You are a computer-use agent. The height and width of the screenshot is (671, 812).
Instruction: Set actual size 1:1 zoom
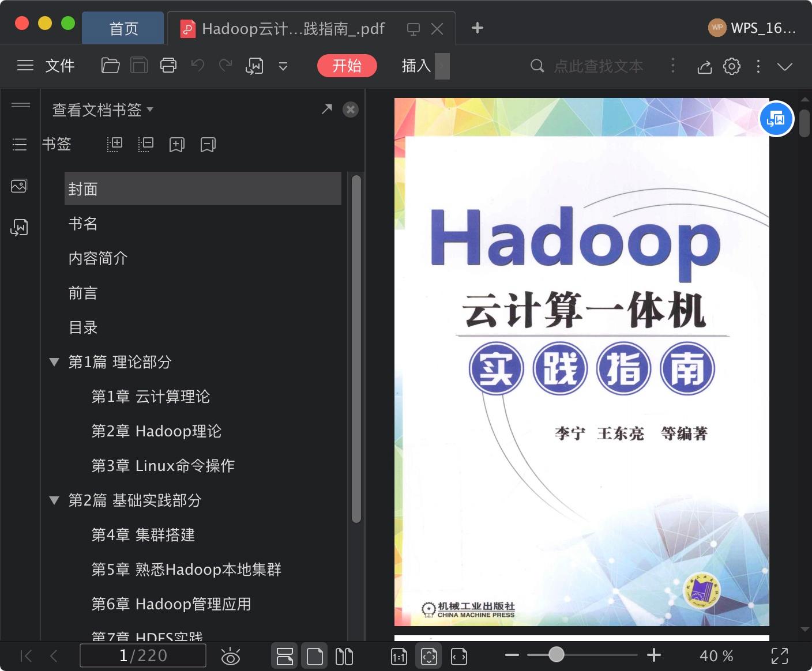point(399,656)
